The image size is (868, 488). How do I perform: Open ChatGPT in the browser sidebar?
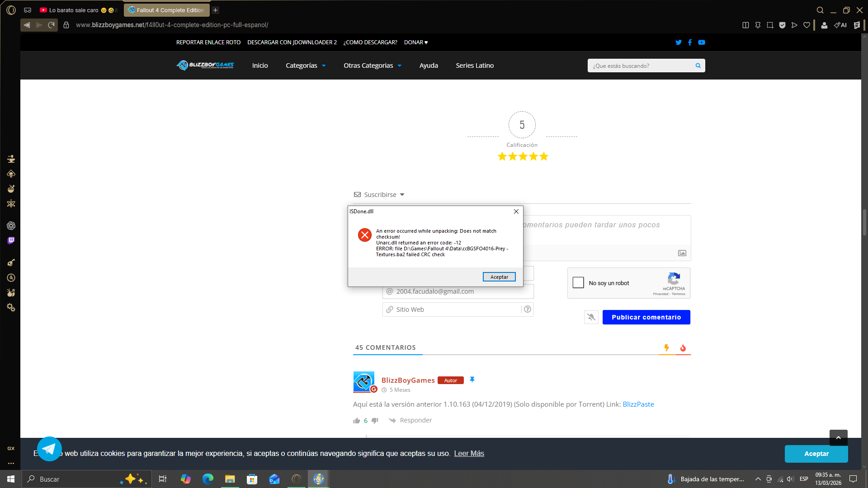(x=11, y=225)
